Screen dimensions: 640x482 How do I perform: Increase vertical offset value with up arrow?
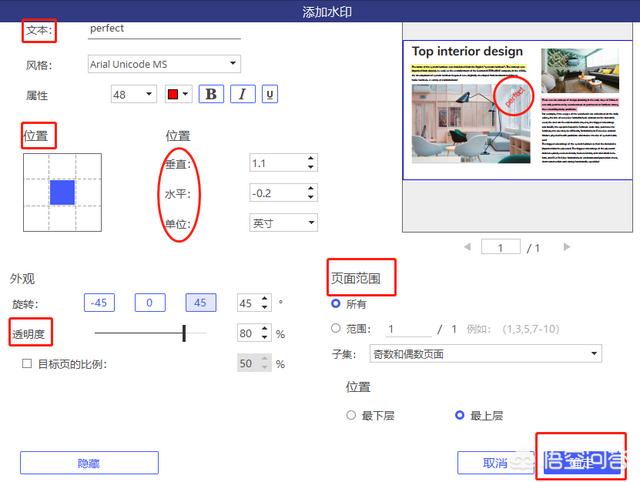[x=310, y=158]
